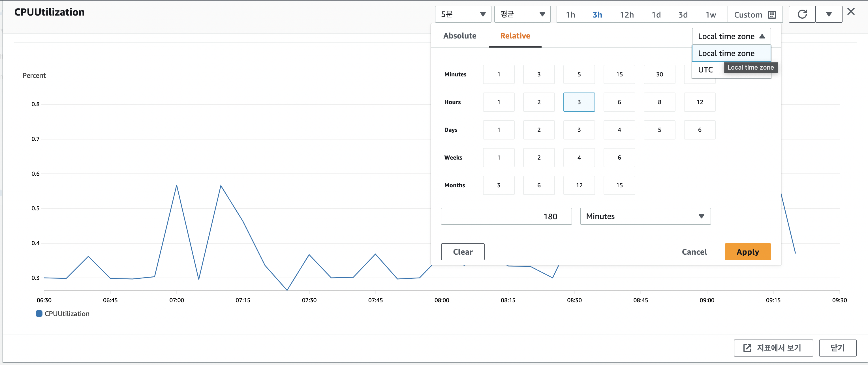Collapse the Local time zone selector
868x365 pixels.
pyautogui.click(x=731, y=36)
